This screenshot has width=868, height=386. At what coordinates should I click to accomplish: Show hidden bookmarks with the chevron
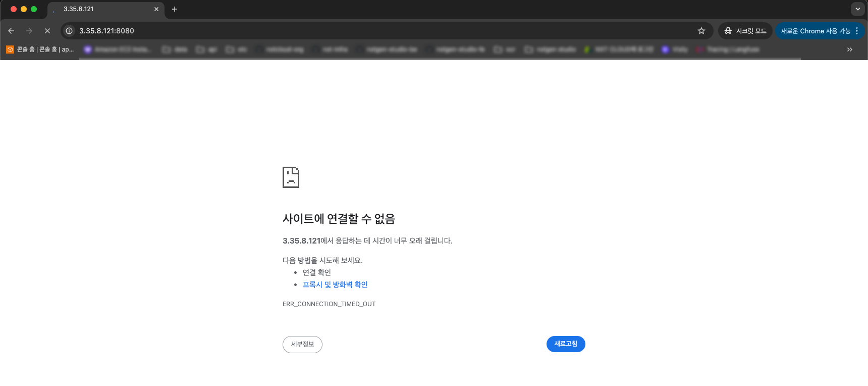pos(850,50)
